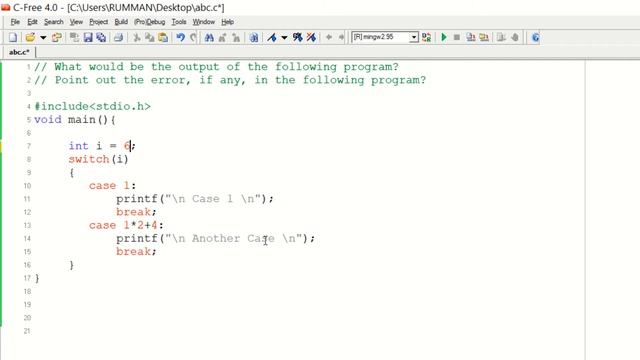Click the break statement on line 12
The height and width of the screenshot is (360, 640).
click(136, 212)
